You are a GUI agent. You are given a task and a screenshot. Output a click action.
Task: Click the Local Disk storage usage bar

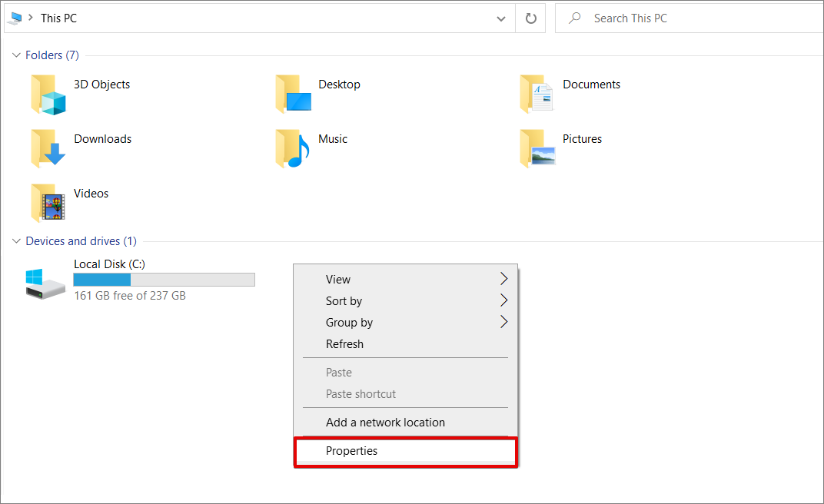164,280
